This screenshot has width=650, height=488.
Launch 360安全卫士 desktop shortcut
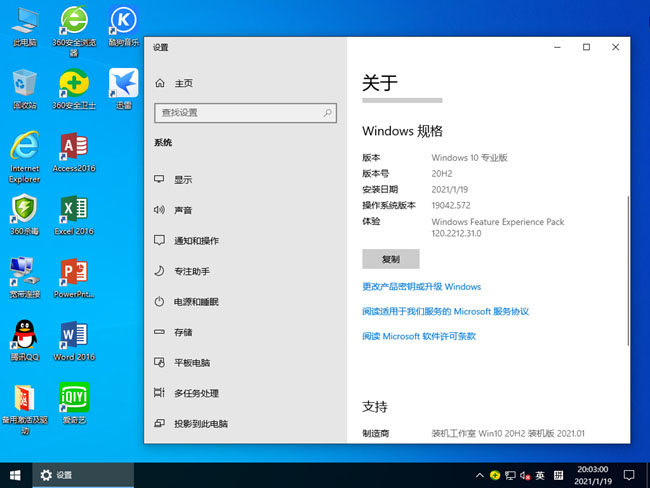tap(74, 89)
